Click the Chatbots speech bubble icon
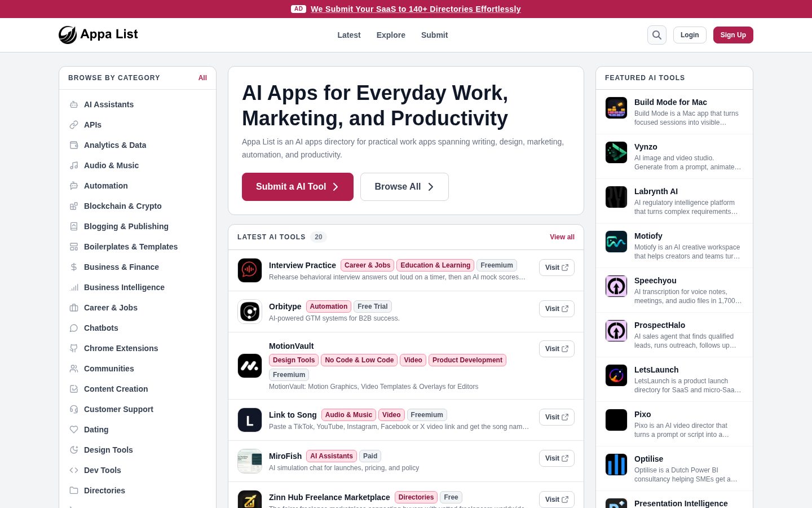 74,328
